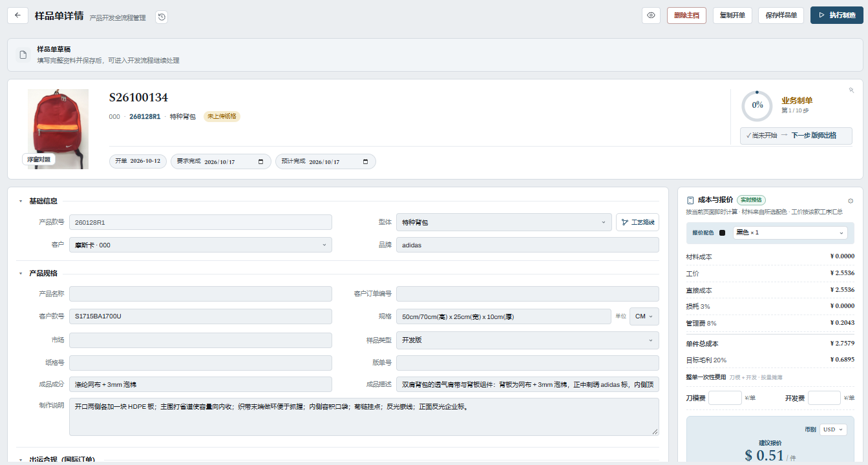Click the 刀模费 input box
Viewport: 868px width, 465px height.
(x=725, y=398)
